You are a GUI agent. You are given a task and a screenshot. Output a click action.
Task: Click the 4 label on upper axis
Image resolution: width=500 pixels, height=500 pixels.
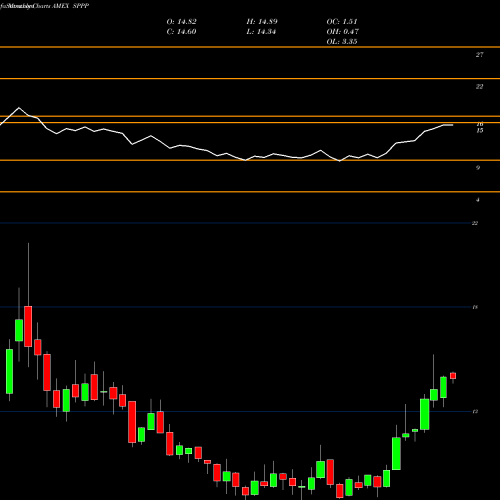[x=478, y=200]
